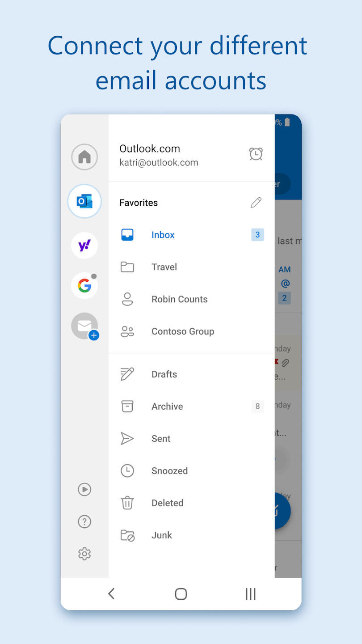Select the Outlook account icon
The height and width of the screenshot is (644, 362).
tap(84, 201)
